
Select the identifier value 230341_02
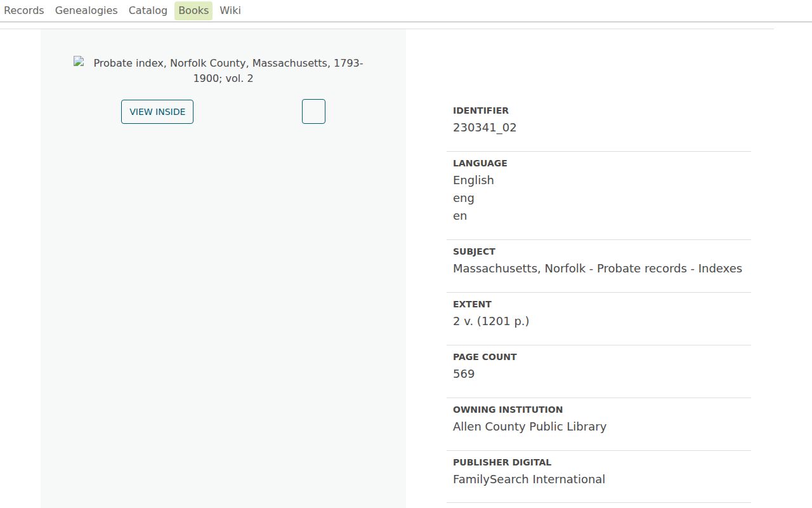(x=485, y=128)
